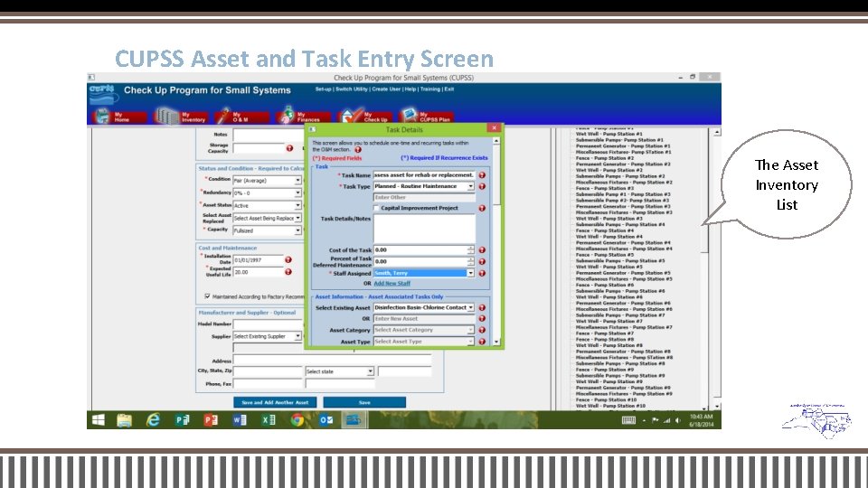This screenshot has height=488, width=868.
Task: Increment the Cost of the Task spinner
Action: coord(470,248)
